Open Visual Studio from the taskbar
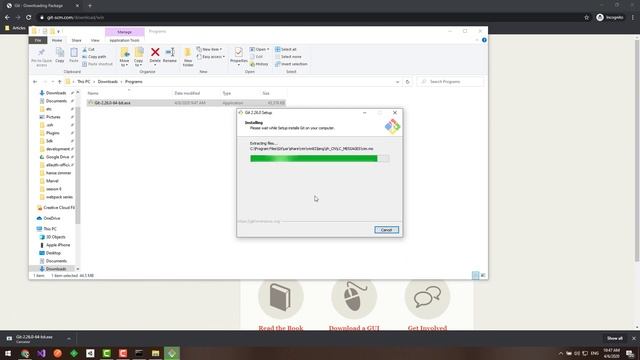 click(41, 353)
